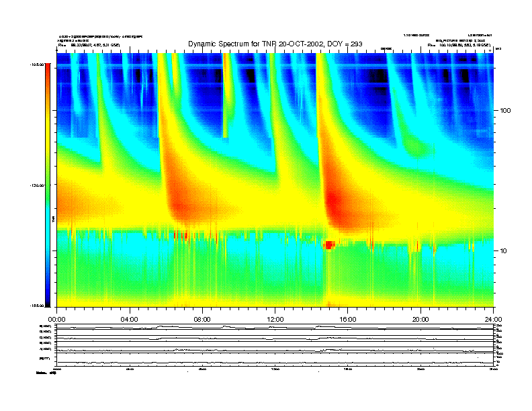Click the "04:00" time axis label
The width and height of the screenshot is (532, 411).
pyautogui.click(x=130, y=320)
